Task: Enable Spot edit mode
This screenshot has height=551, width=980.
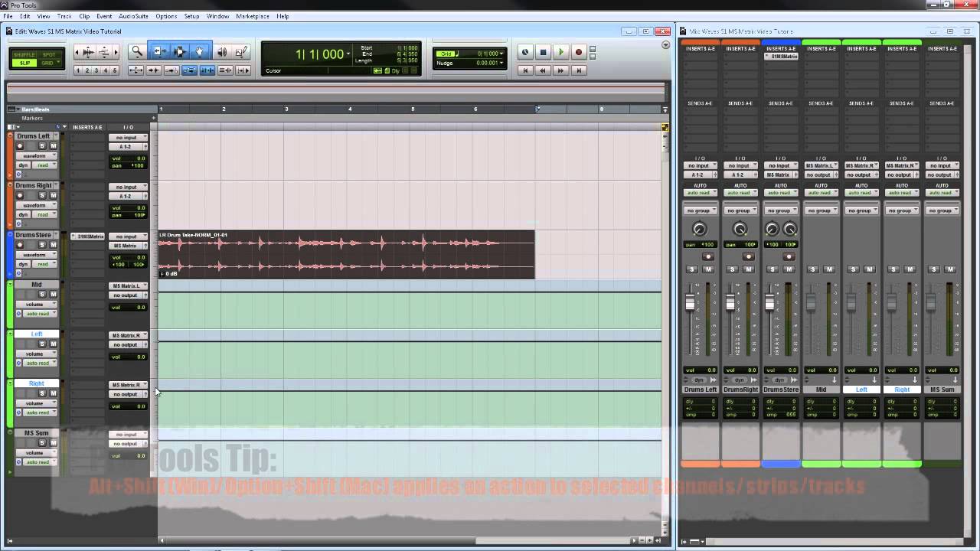Action: click(49, 55)
